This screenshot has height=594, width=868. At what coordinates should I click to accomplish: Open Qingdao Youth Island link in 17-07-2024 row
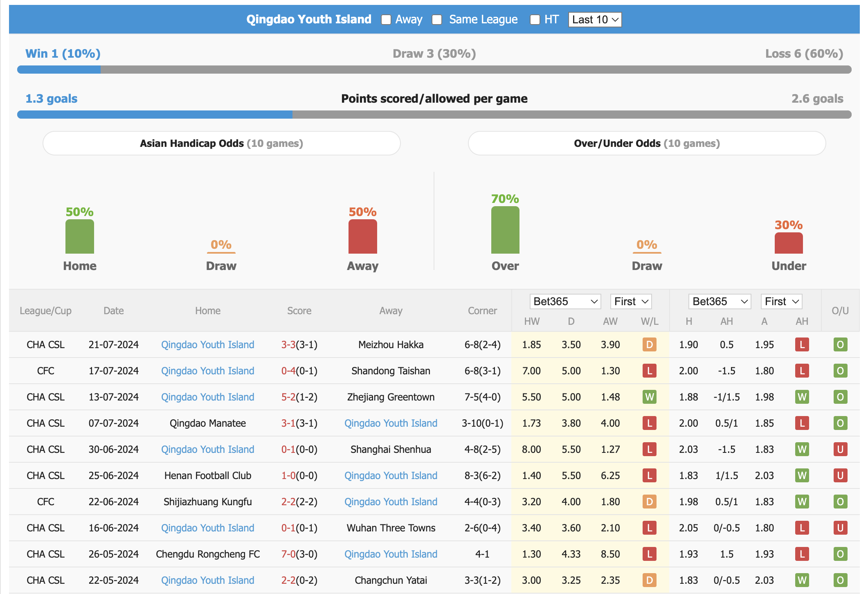click(207, 371)
